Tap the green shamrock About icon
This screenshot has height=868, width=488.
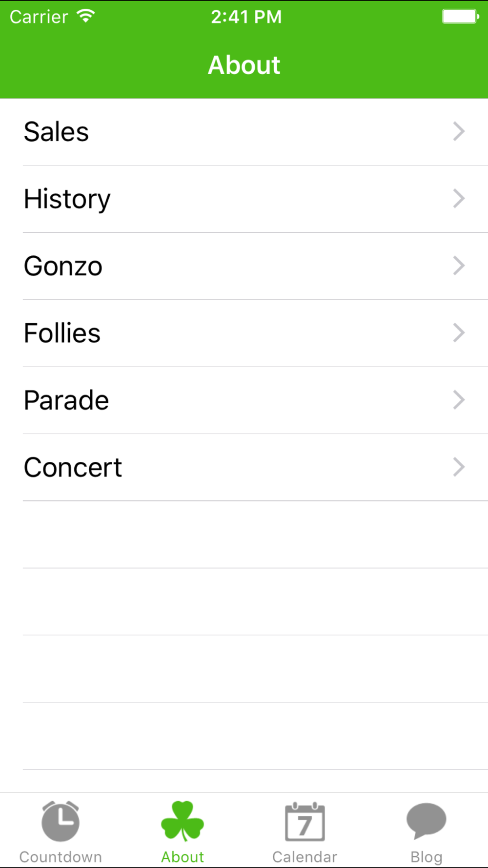point(183,821)
